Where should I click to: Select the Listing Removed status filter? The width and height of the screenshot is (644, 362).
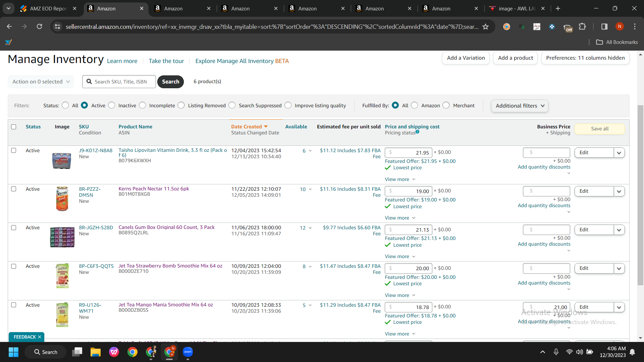[x=181, y=105]
